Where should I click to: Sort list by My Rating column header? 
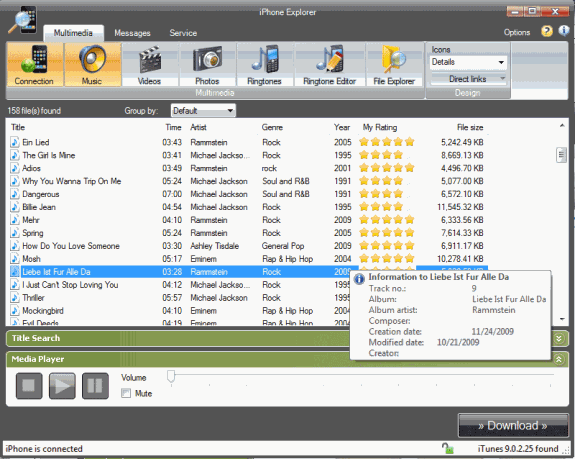(380, 127)
